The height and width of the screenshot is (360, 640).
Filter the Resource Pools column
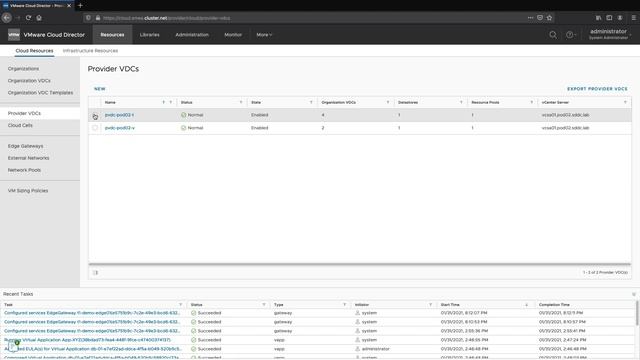click(x=531, y=102)
